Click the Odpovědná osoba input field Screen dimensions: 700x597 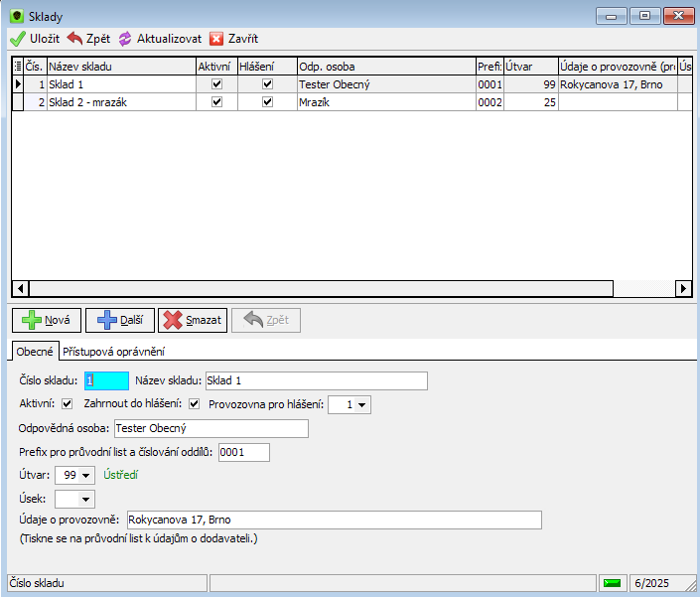(211, 429)
